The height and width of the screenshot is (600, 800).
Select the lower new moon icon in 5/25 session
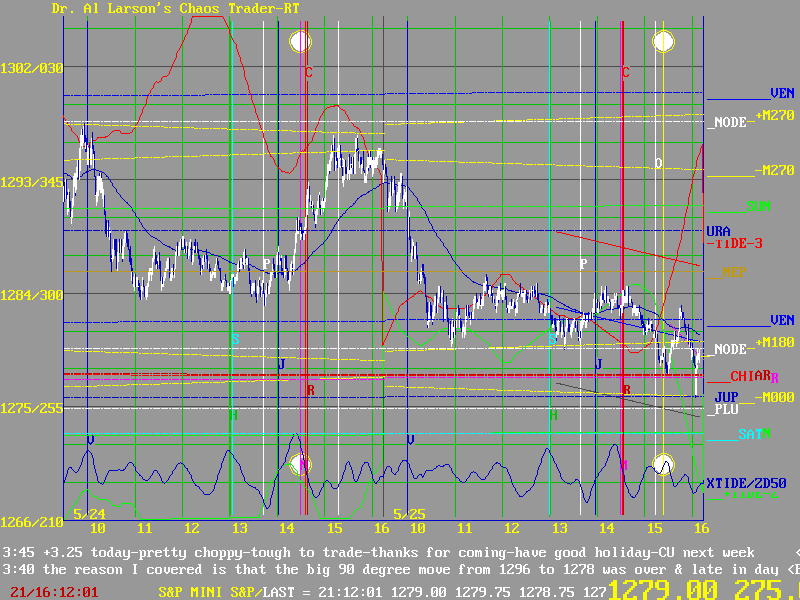[663, 464]
